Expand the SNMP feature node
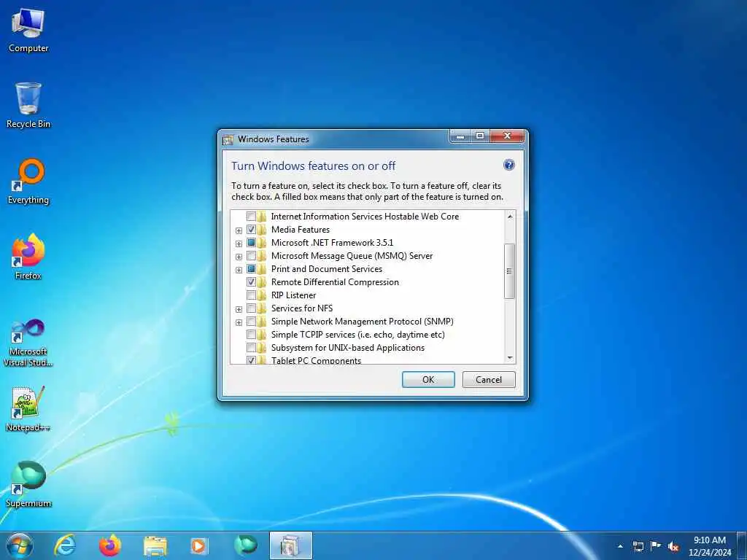This screenshot has width=747, height=560. click(239, 322)
